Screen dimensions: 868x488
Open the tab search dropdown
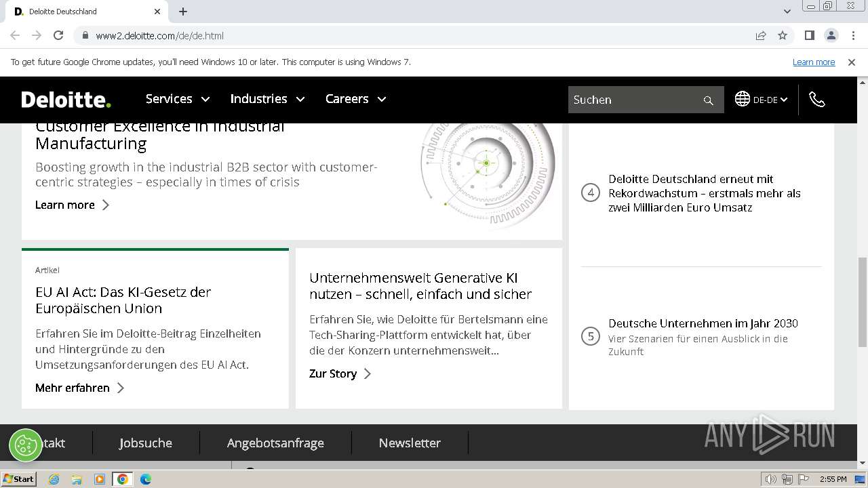787,12
